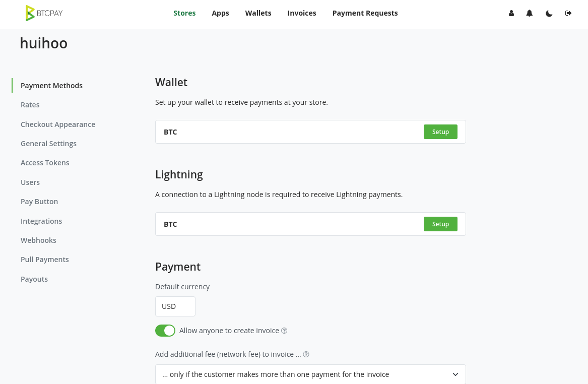
Task: Go to the Invoices menu item
Action: 302,13
